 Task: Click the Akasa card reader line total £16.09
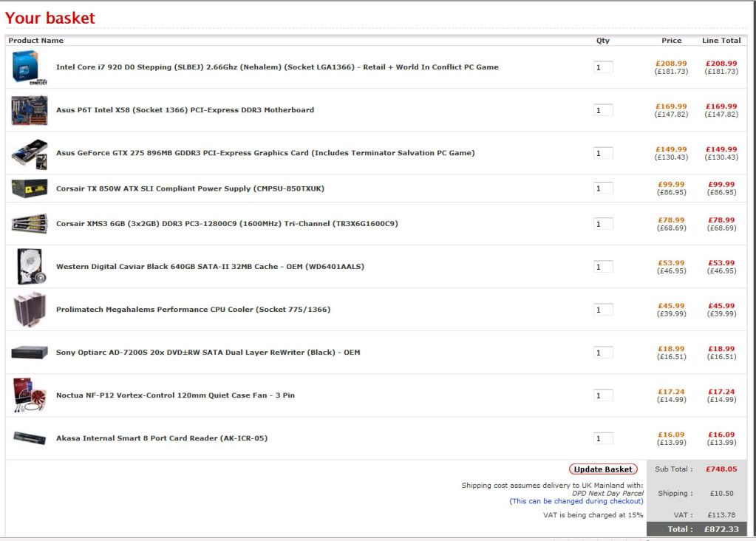pos(721,435)
